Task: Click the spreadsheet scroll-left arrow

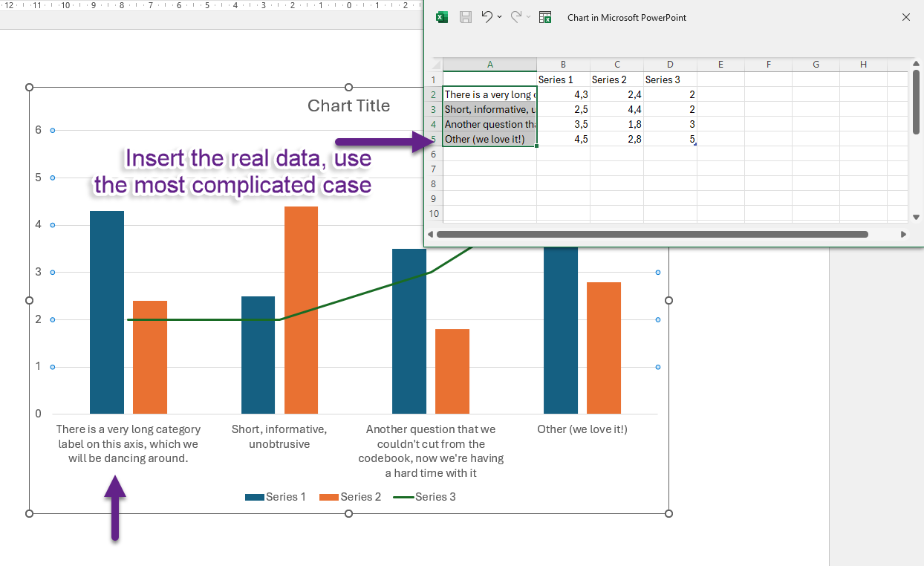Action: click(430, 234)
